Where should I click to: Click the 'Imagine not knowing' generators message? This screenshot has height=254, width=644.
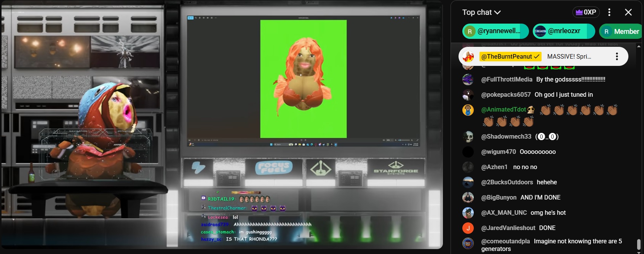click(551, 245)
